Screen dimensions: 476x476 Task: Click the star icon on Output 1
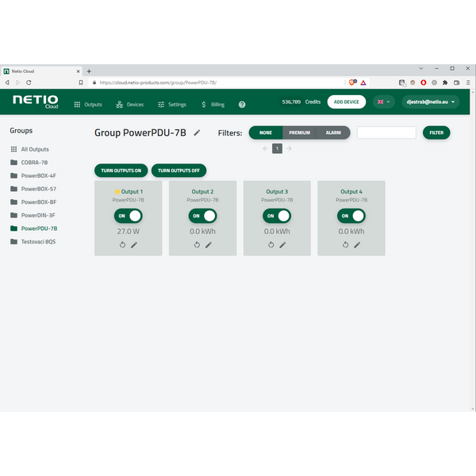tap(117, 192)
